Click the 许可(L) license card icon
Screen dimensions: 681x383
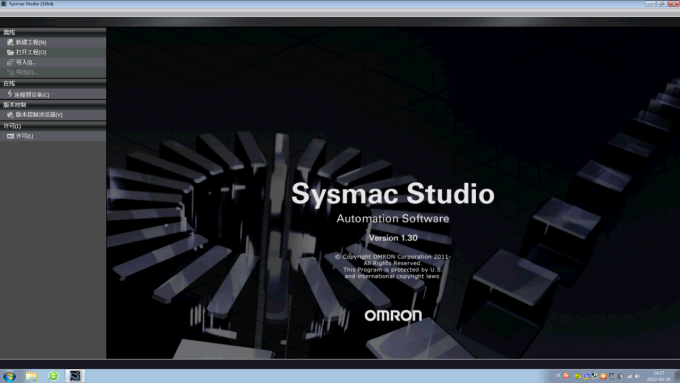point(10,136)
